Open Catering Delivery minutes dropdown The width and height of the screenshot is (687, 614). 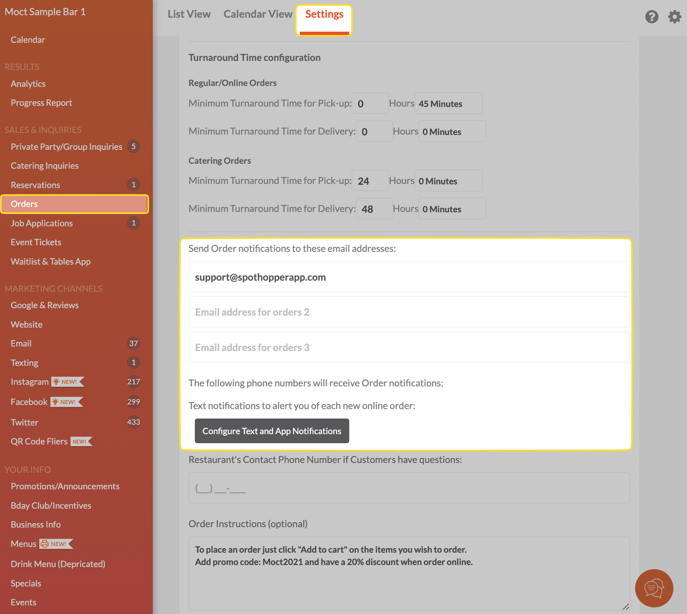(x=452, y=209)
